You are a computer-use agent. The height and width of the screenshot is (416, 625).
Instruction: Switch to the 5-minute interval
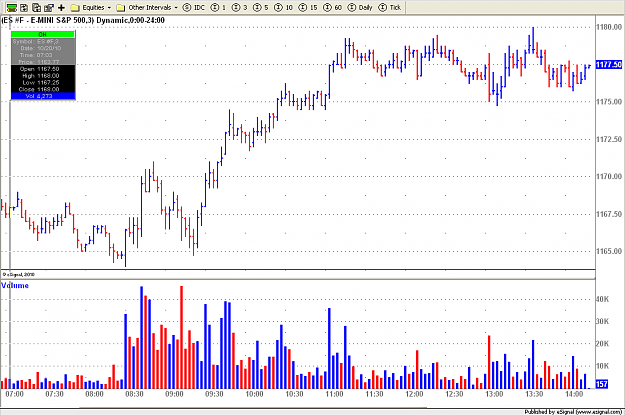(261, 7)
